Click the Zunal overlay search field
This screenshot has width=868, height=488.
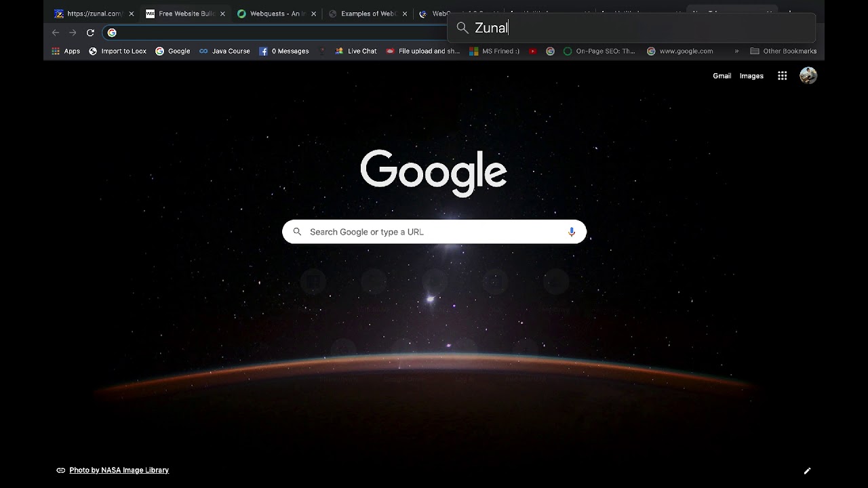click(631, 28)
